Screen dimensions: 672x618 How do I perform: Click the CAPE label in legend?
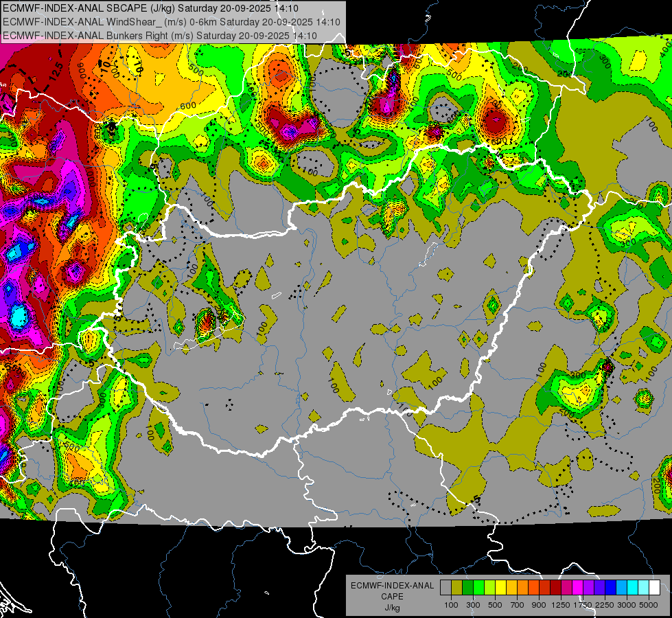[392, 597]
